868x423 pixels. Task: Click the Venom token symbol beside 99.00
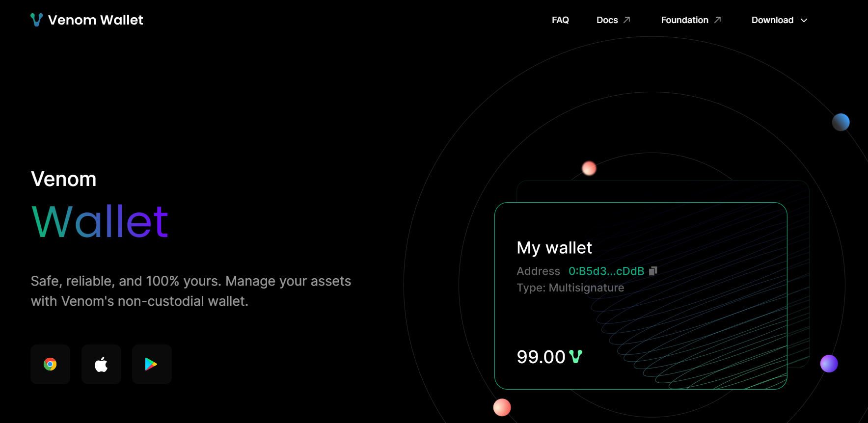click(x=575, y=357)
